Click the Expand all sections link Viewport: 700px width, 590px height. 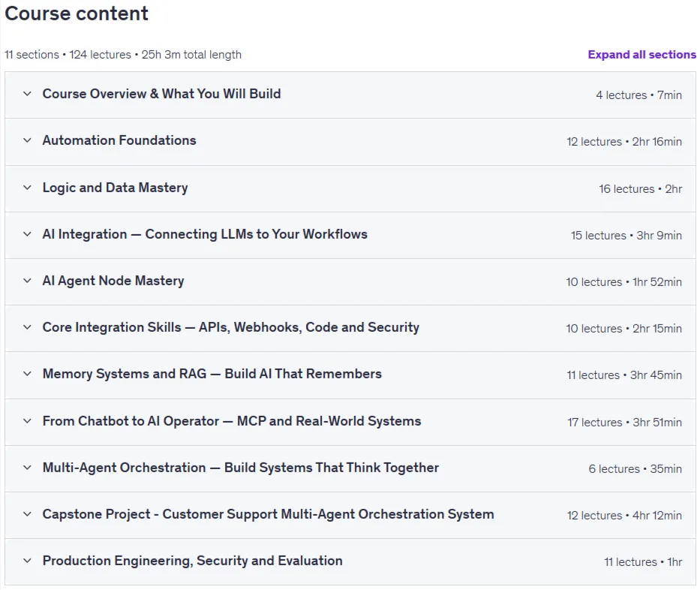tap(641, 55)
